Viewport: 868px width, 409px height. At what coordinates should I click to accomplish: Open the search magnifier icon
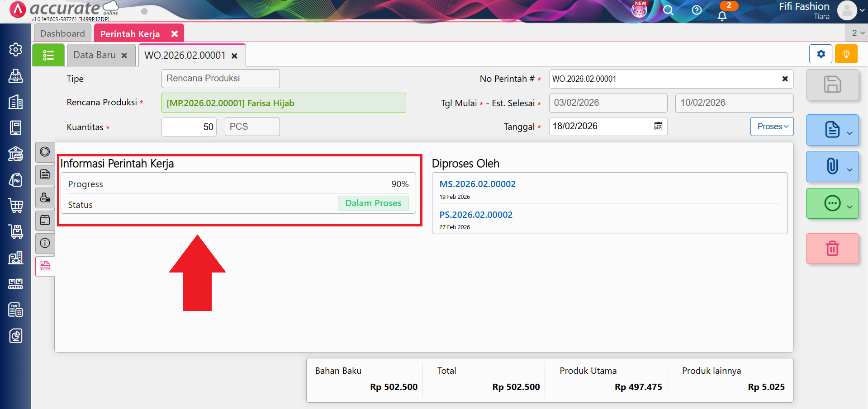click(668, 10)
